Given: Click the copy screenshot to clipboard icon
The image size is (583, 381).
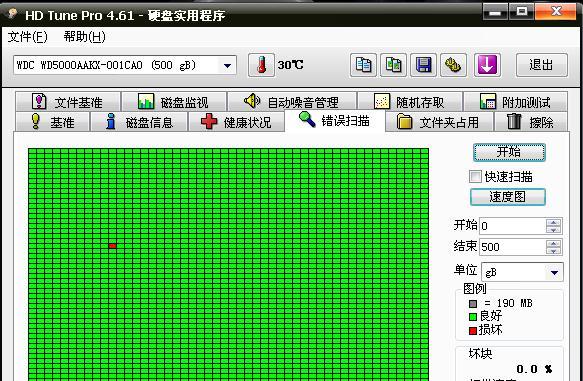Looking at the screenshot, I should click(393, 65).
